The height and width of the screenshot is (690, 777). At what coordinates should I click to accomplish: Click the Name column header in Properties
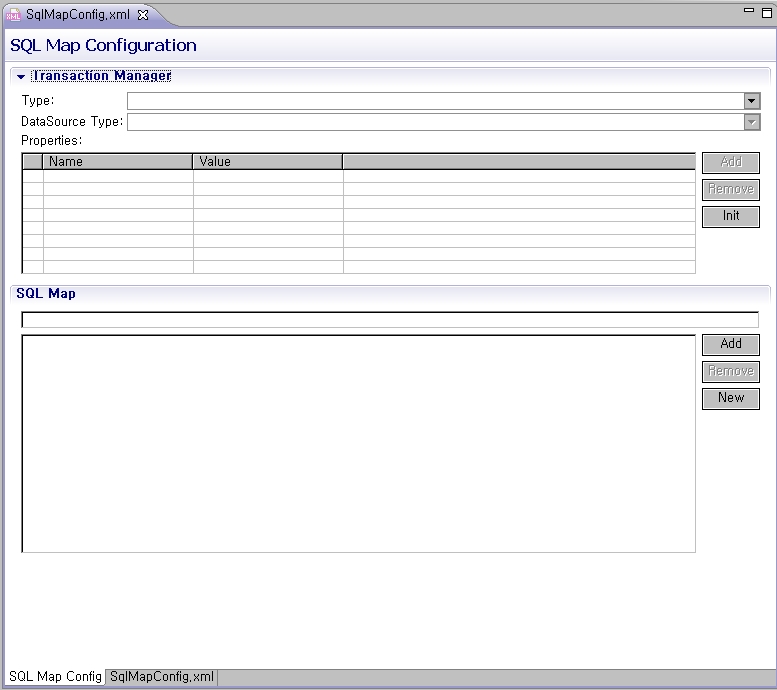(117, 161)
